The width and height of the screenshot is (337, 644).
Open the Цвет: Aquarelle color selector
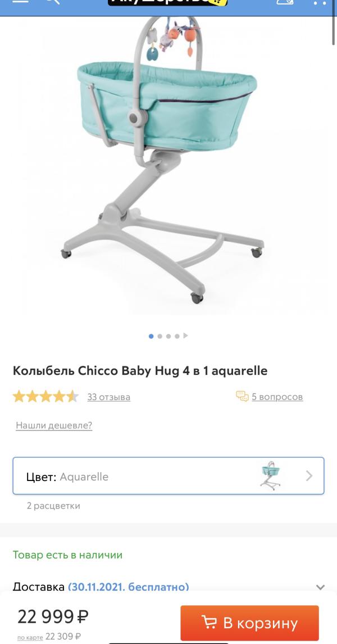click(x=168, y=476)
